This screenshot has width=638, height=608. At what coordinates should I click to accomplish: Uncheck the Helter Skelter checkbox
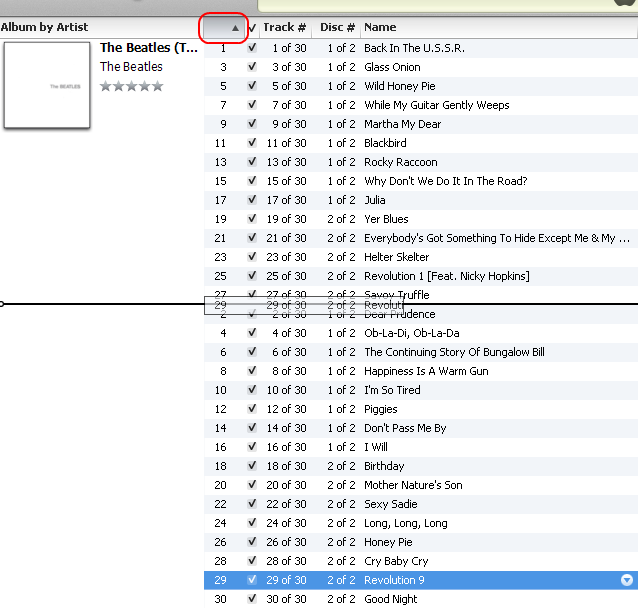[x=252, y=256]
